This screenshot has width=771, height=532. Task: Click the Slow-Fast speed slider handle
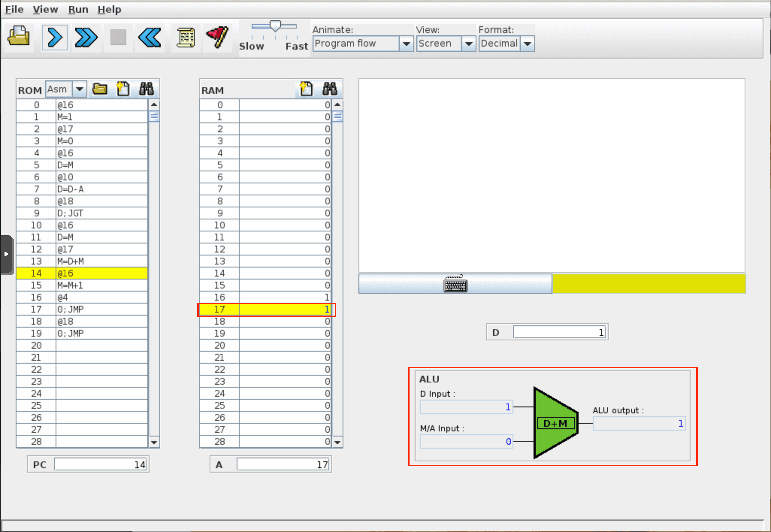[275, 26]
